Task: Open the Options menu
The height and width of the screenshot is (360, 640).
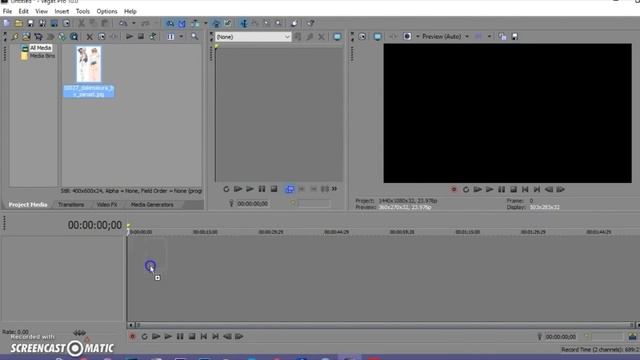Action: coord(107,11)
